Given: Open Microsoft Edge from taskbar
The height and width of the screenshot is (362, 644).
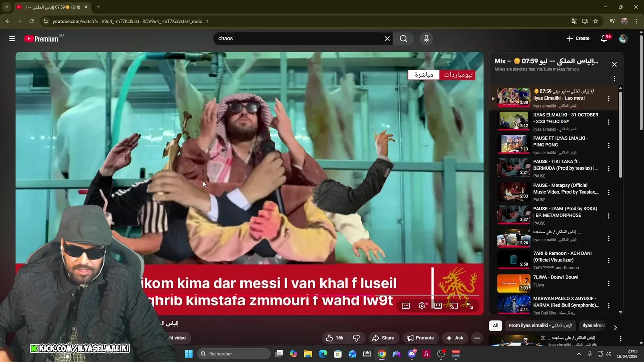Looking at the screenshot, I should (x=323, y=354).
